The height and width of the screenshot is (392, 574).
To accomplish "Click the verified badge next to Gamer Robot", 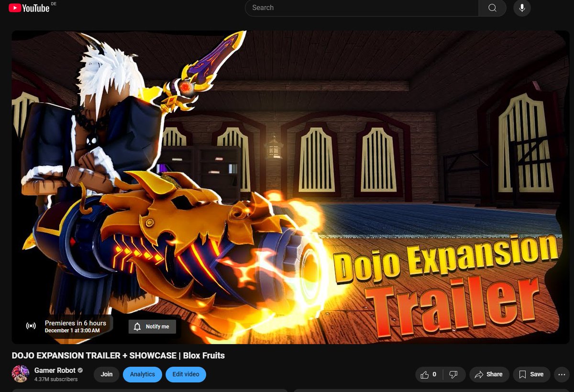I will coord(80,370).
